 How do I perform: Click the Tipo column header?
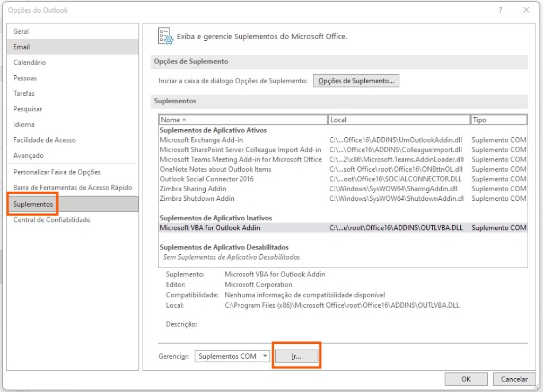497,120
